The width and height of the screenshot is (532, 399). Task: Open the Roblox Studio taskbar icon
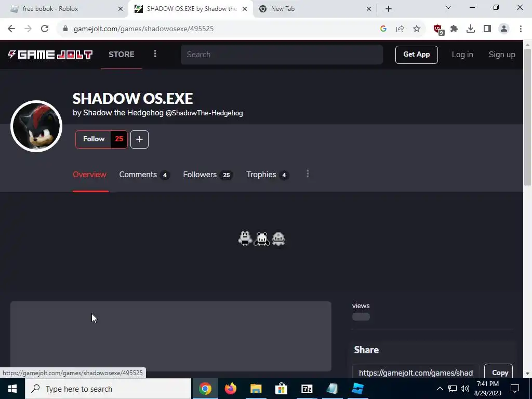click(357, 389)
